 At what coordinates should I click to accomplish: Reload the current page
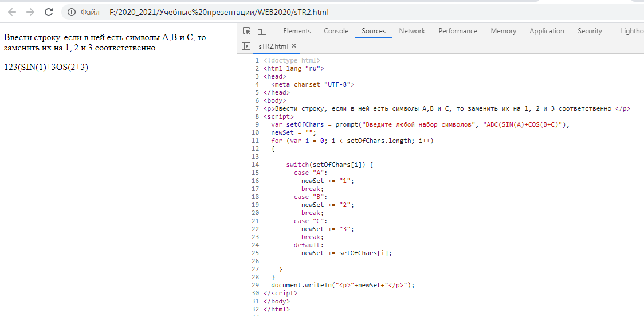click(x=49, y=12)
